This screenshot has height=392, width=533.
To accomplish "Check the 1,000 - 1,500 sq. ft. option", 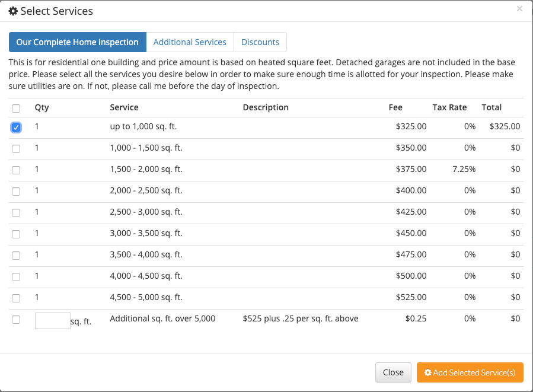I will pos(16,149).
